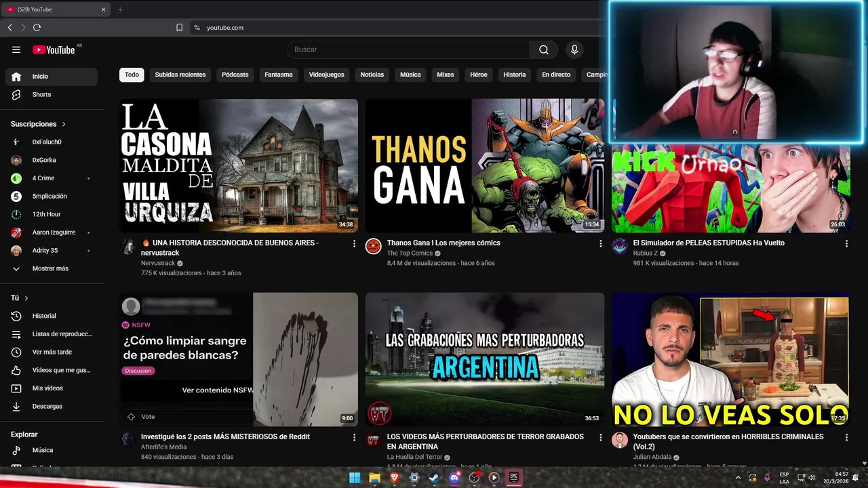The height and width of the screenshot is (488, 868).
Task: Open Rubius Z channel avatar
Action: click(x=620, y=246)
